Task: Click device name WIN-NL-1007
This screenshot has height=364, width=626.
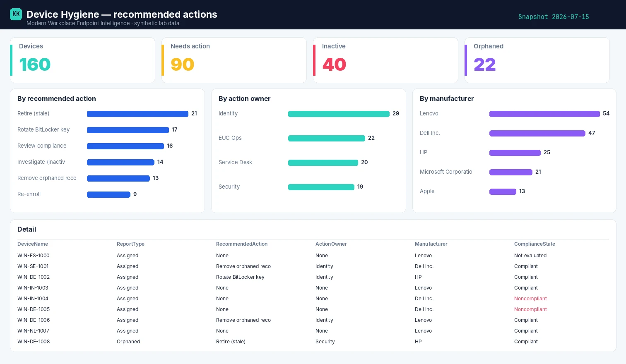Action: [x=33, y=331]
